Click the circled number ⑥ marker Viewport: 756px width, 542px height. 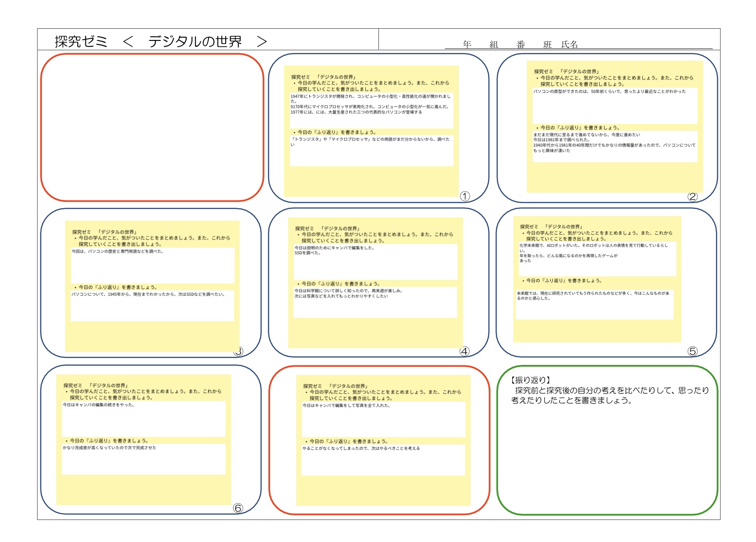point(238,508)
